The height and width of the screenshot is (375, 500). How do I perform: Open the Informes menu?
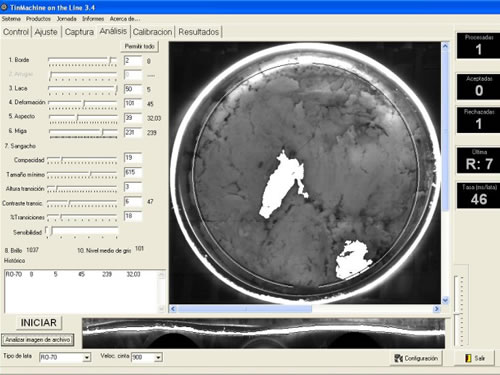[x=93, y=19]
